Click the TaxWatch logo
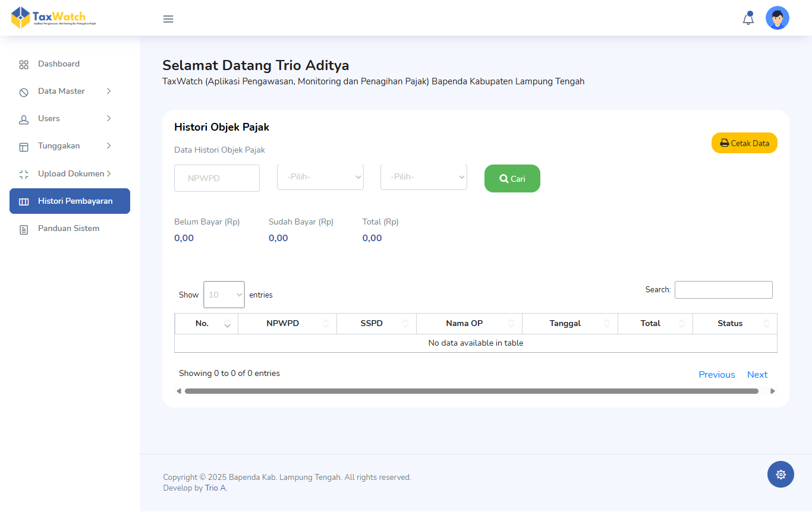Image resolution: width=812 pixels, height=512 pixels. (x=53, y=18)
